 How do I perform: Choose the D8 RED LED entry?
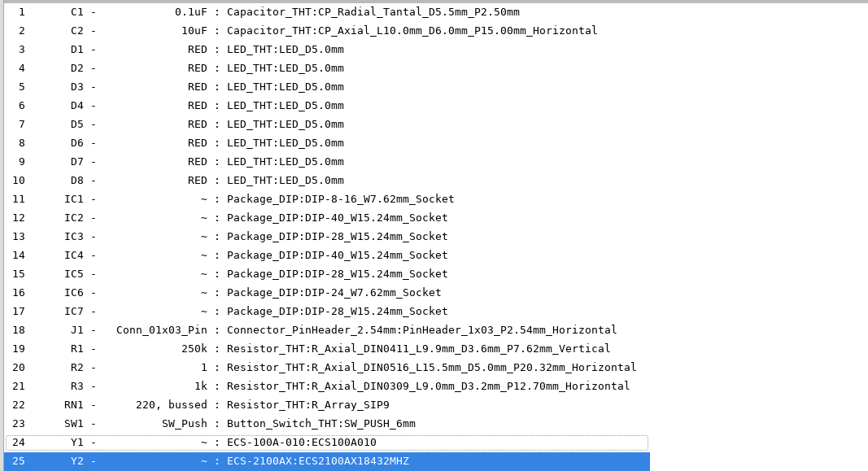click(x=326, y=181)
